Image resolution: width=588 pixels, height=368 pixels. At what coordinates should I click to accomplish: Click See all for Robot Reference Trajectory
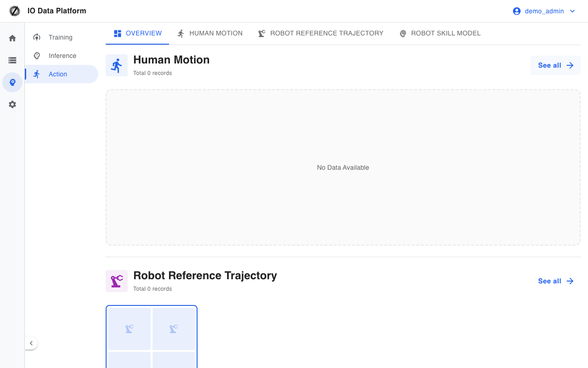click(555, 281)
